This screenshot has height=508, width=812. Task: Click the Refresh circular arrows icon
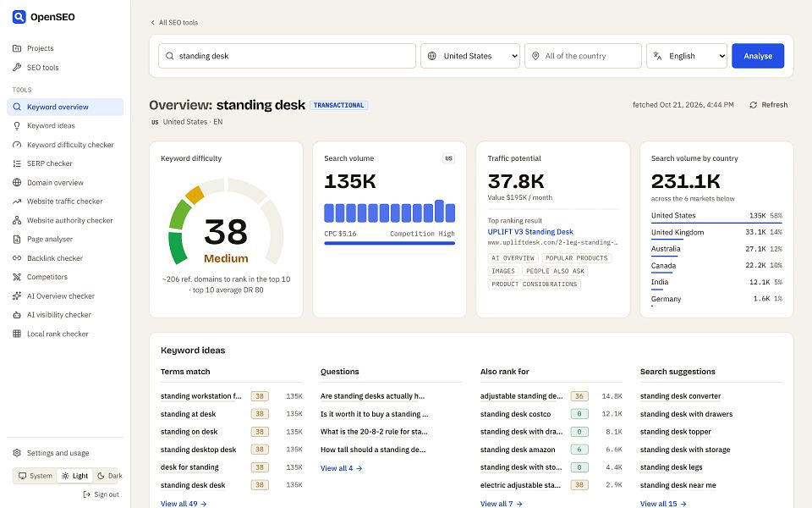point(754,105)
